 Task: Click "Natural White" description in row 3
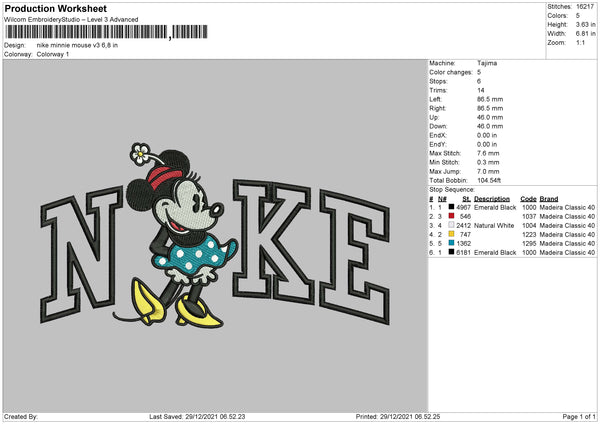click(x=494, y=226)
